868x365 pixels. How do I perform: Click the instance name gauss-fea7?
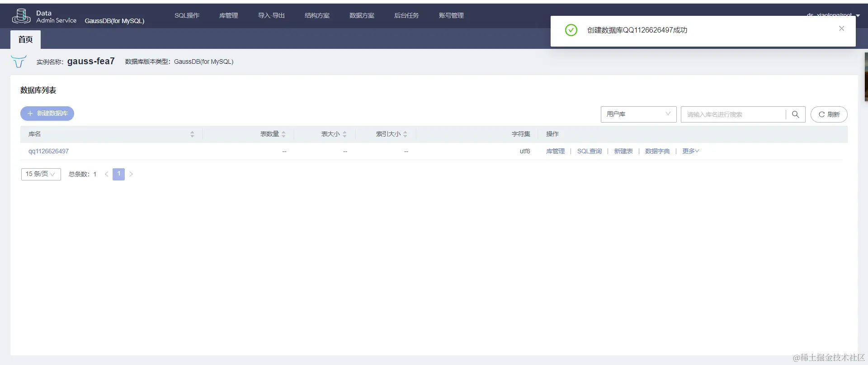(x=91, y=61)
